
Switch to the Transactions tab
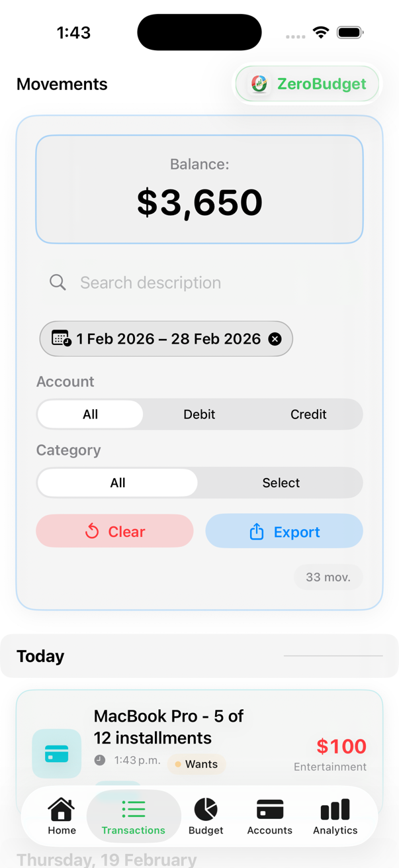tap(133, 816)
